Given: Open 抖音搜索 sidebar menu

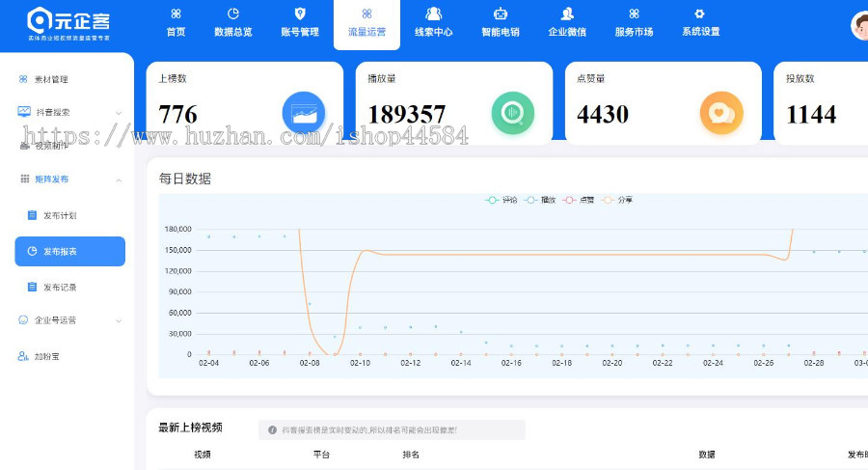Looking at the screenshot, I should click(x=53, y=112).
